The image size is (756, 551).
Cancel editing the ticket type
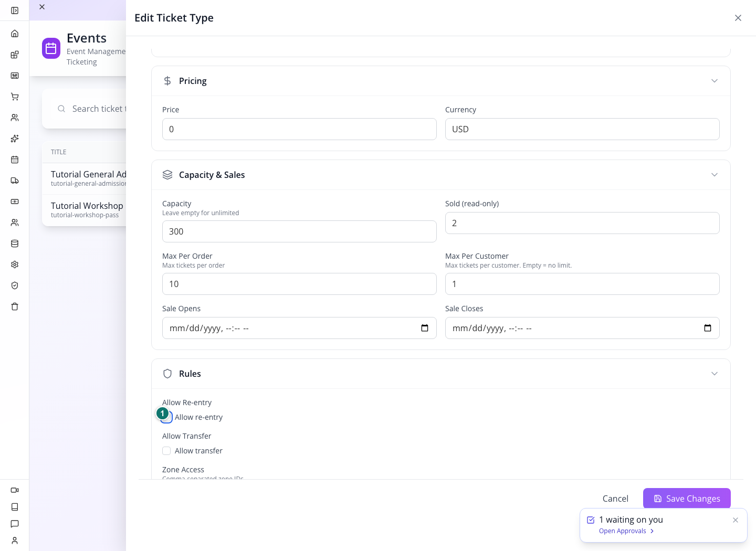coord(615,499)
